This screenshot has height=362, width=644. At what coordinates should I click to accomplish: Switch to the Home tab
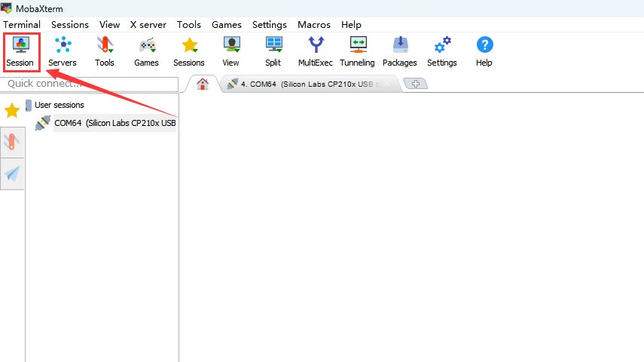pyautogui.click(x=203, y=84)
